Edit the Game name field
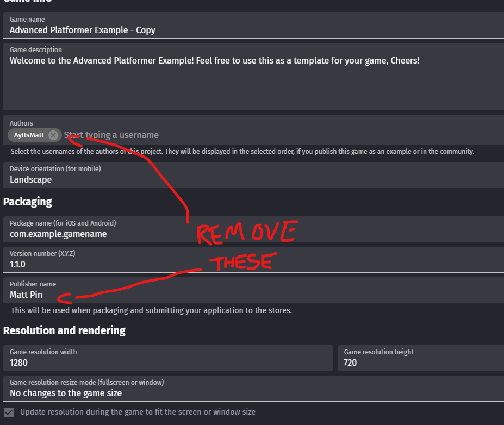Screen dimensions: 504x425 pyautogui.click(x=253, y=26)
